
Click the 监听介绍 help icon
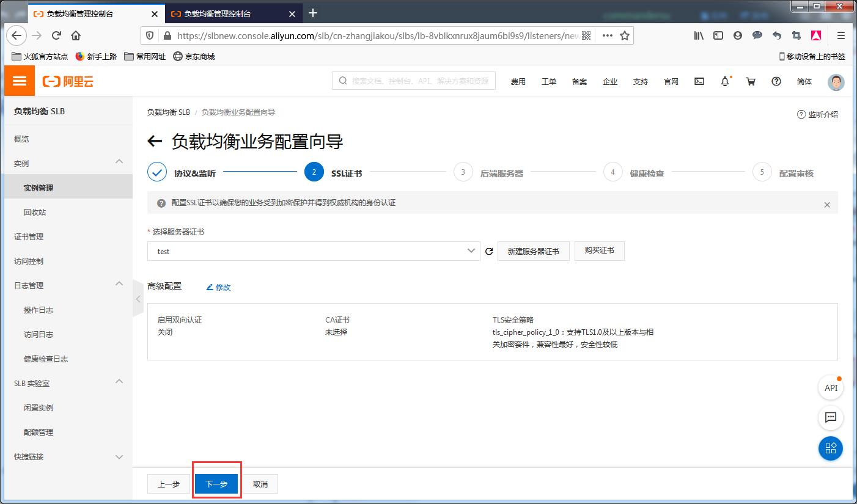(x=801, y=114)
